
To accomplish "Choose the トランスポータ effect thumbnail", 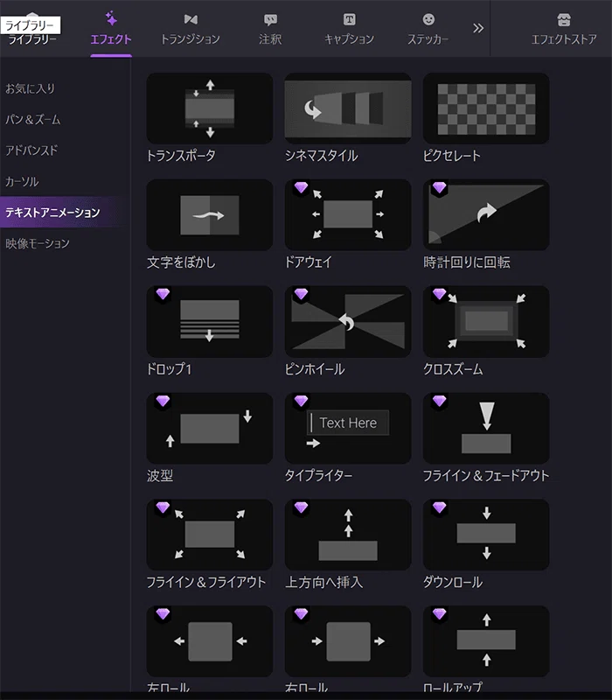I will click(x=210, y=108).
